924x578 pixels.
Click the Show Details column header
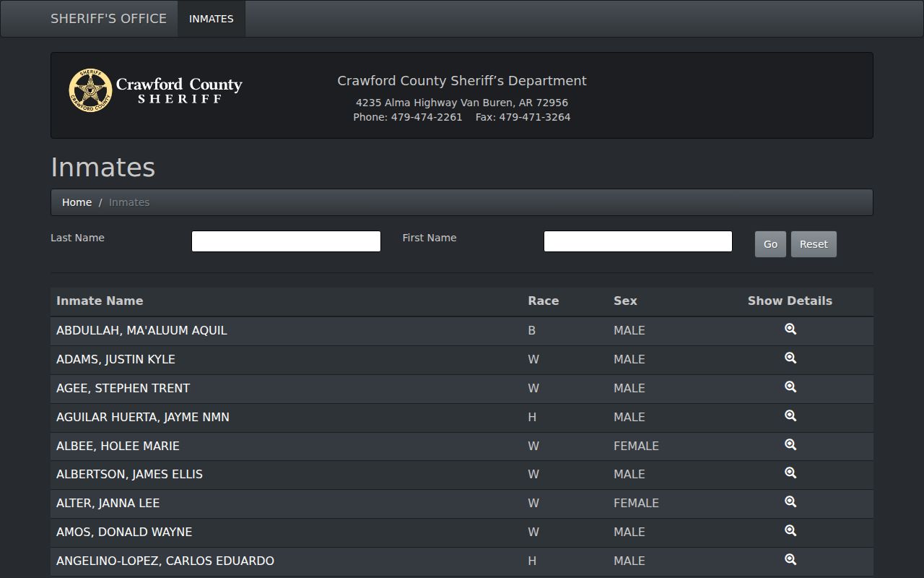pos(790,301)
